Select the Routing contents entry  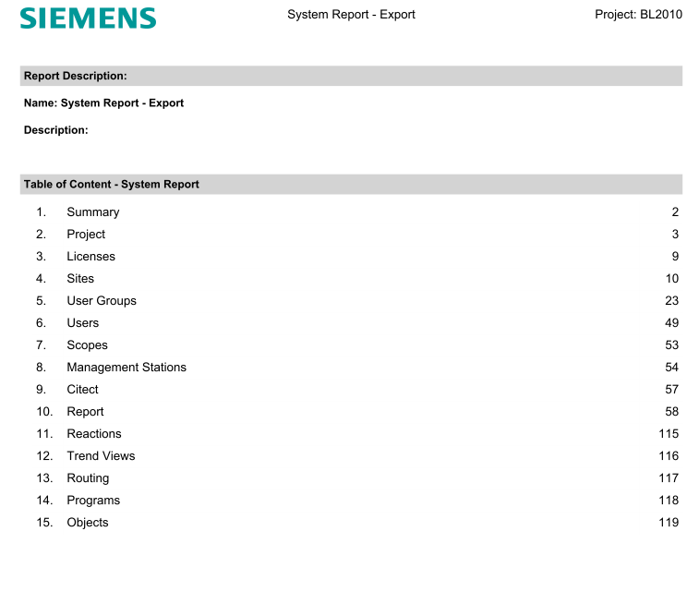88,478
